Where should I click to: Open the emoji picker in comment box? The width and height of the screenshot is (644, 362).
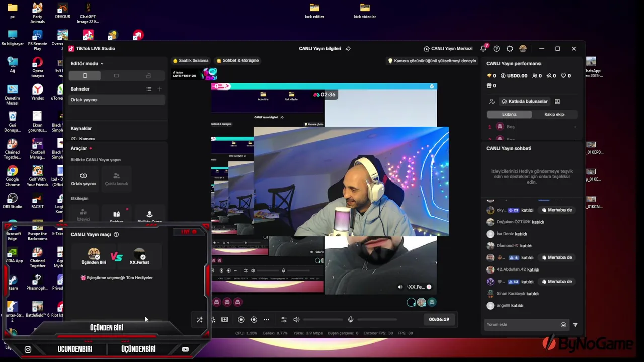tap(563, 325)
